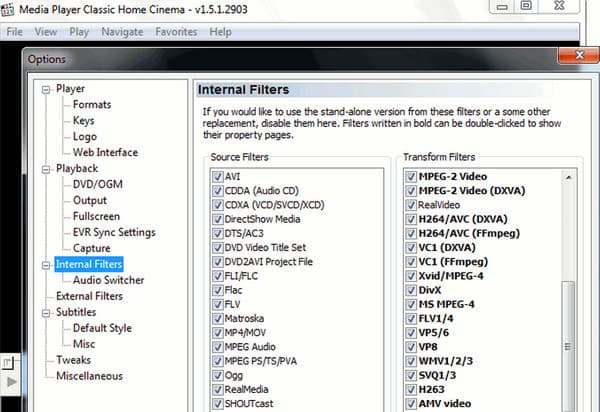This screenshot has height=412, width=600.
Task: Open the Help menu
Action: 220,32
